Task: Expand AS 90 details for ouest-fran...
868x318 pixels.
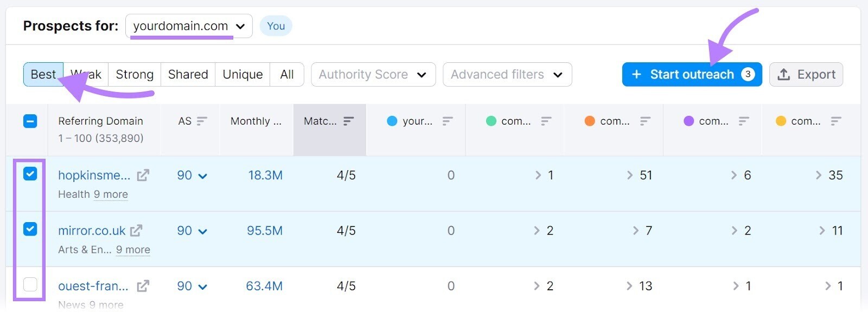Action: pos(203,287)
